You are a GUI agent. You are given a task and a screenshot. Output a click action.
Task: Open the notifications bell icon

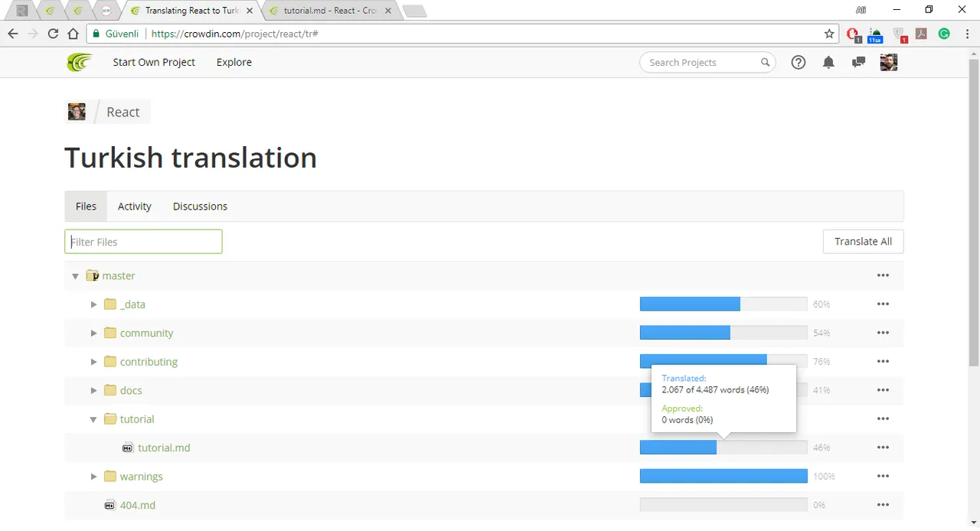point(828,63)
